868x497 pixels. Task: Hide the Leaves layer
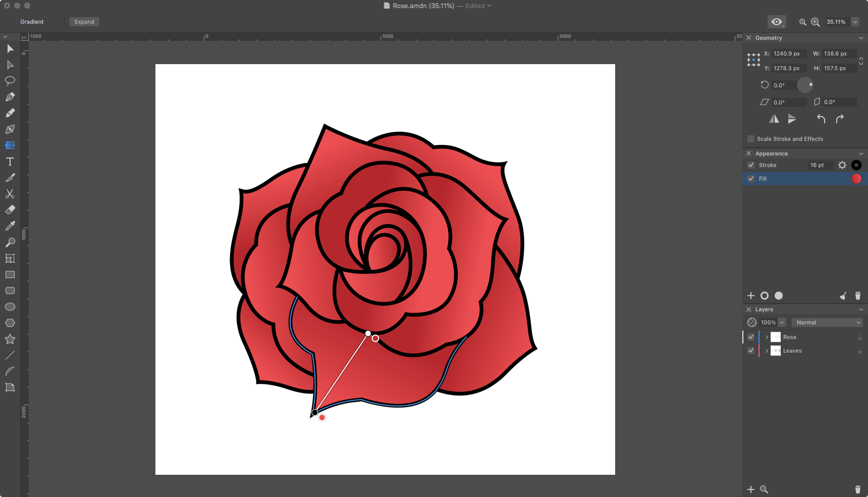coord(751,351)
